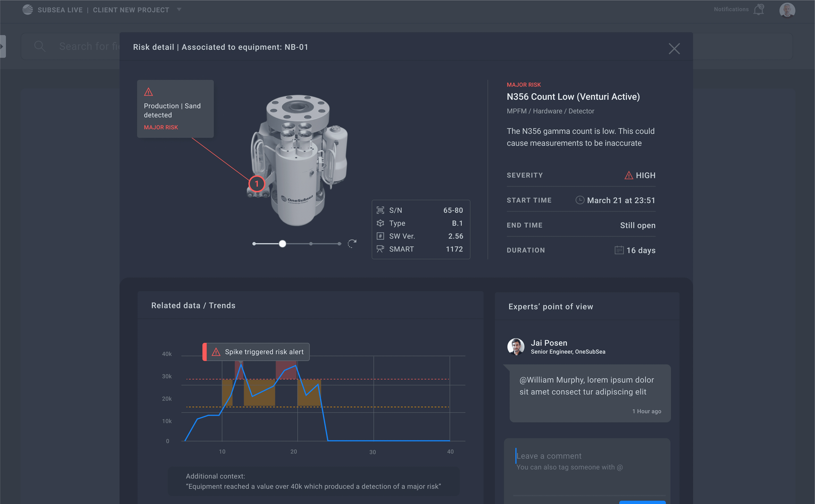The height and width of the screenshot is (504, 815).
Task: Click the cube icon next to Type
Action: point(380,223)
